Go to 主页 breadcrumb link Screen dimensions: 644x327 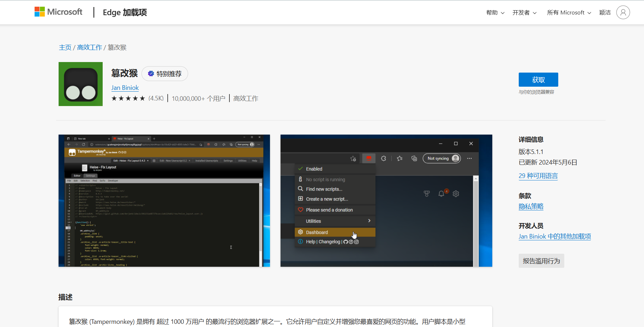point(65,47)
